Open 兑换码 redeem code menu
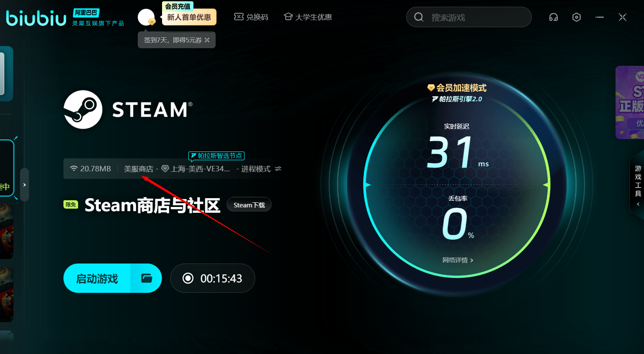 coord(251,17)
